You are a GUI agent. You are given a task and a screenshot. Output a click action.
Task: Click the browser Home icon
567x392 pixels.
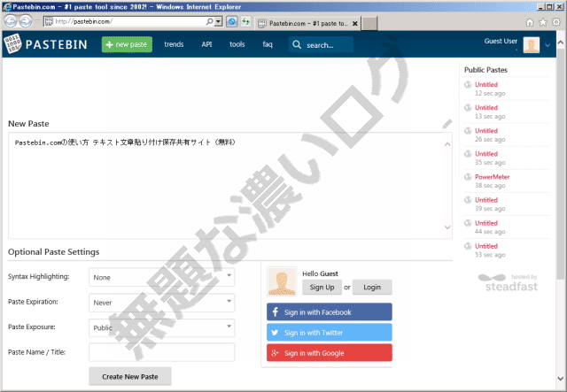(530, 23)
